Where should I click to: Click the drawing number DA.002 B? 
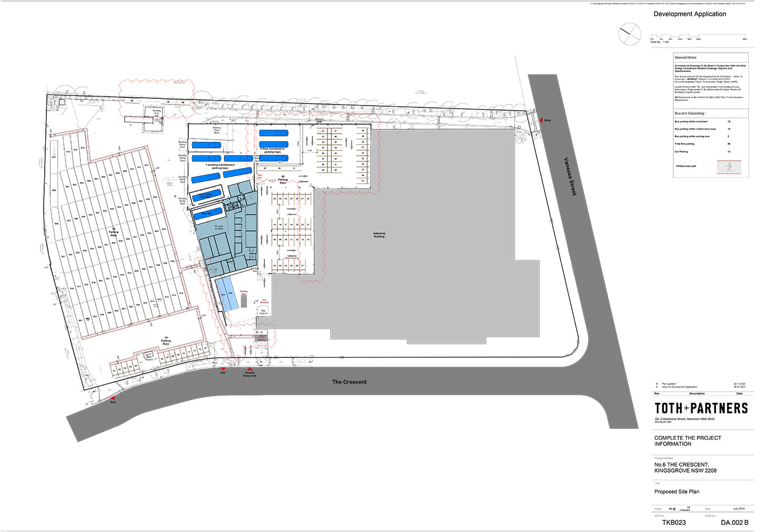click(x=734, y=523)
